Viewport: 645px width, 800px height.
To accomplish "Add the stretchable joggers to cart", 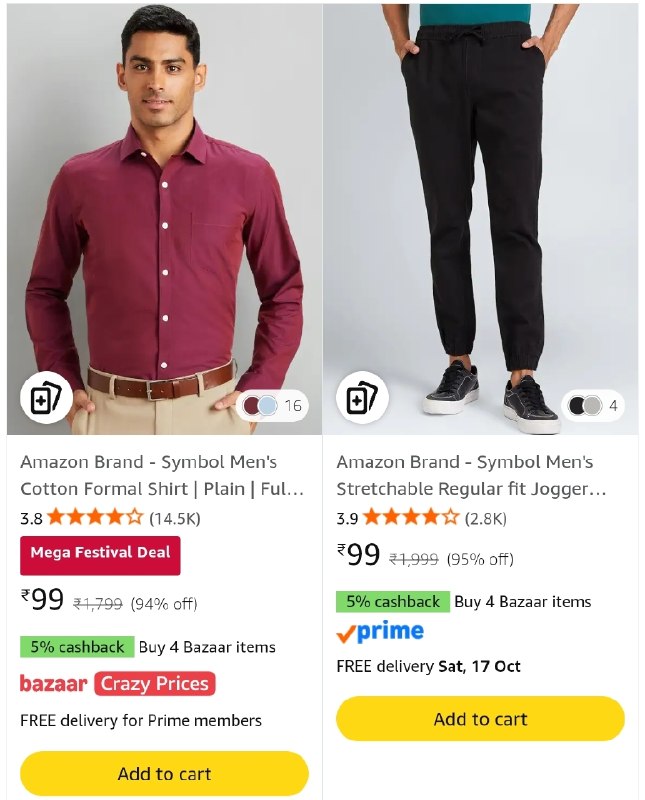I will pos(480,718).
